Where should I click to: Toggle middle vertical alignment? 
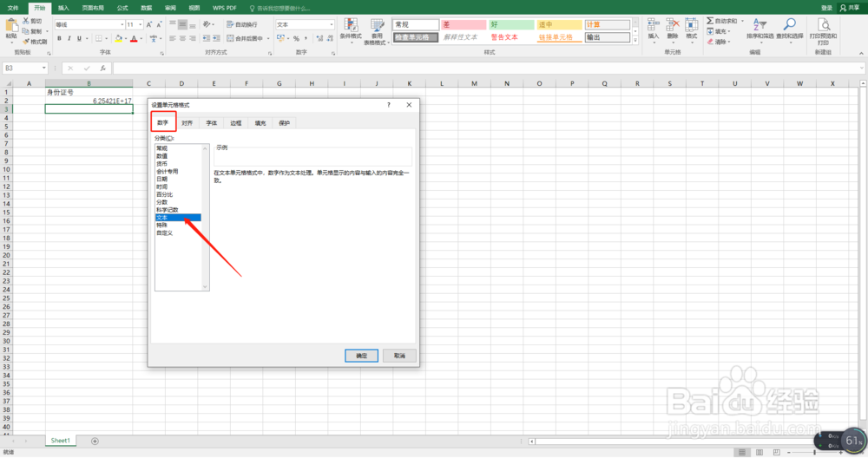pyautogui.click(x=182, y=24)
